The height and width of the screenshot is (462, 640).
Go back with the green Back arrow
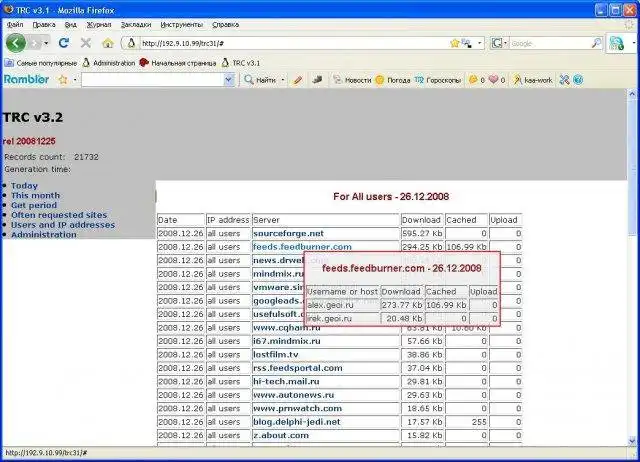click(x=16, y=43)
